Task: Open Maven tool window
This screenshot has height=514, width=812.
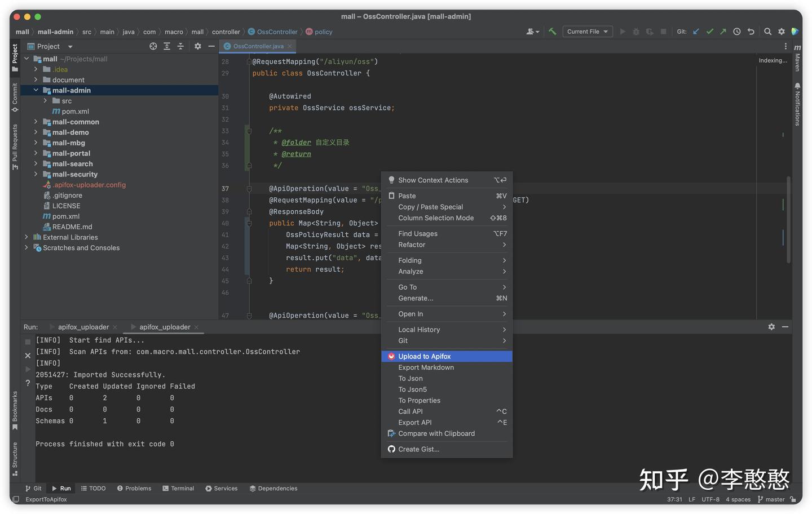Action: click(797, 59)
